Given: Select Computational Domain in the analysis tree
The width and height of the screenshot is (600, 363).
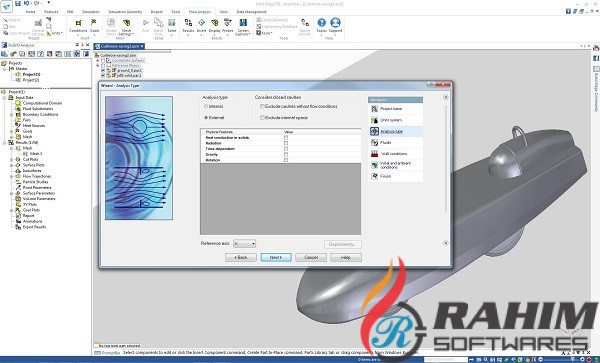Looking at the screenshot, I should pyautogui.click(x=42, y=103).
